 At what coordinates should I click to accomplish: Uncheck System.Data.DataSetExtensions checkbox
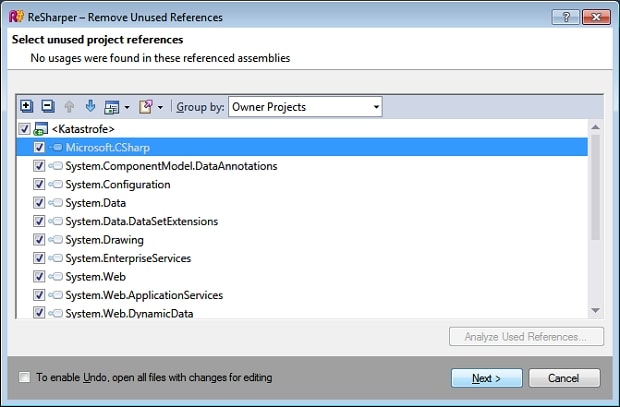(39, 221)
